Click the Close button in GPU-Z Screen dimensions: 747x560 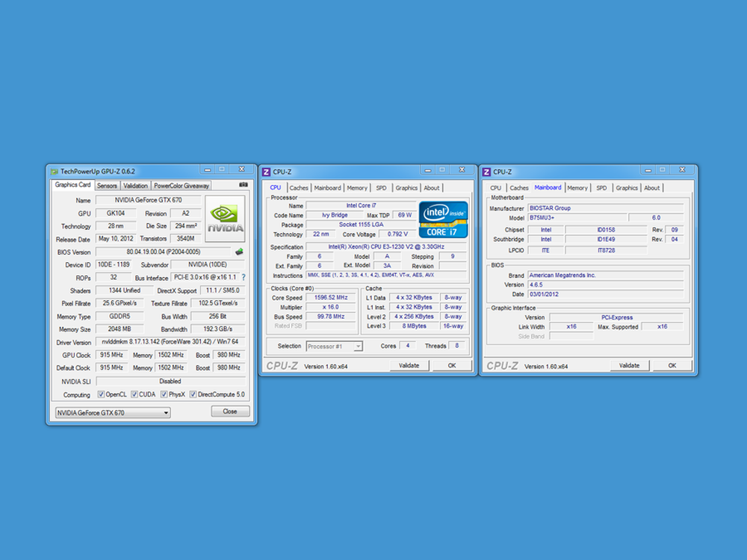point(230,411)
